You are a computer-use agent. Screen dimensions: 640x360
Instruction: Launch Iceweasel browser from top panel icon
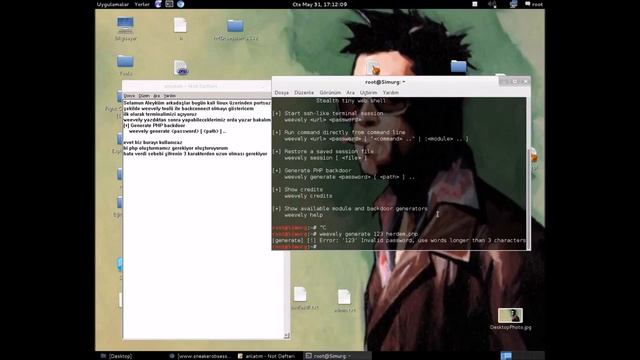point(158,4)
